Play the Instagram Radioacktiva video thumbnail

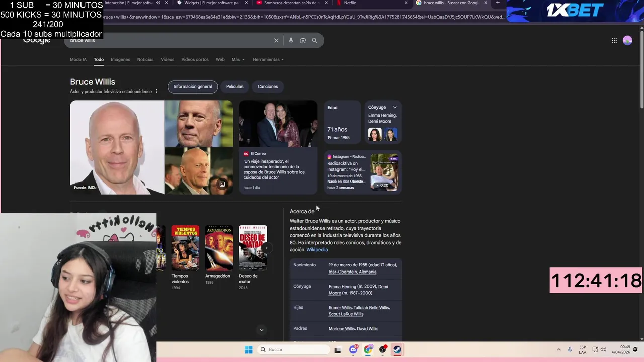[384, 172]
